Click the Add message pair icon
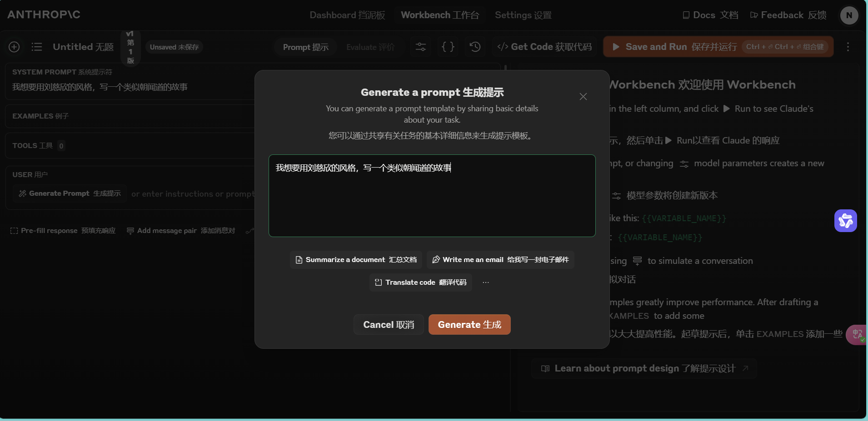 pyautogui.click(x=131, y=231)
